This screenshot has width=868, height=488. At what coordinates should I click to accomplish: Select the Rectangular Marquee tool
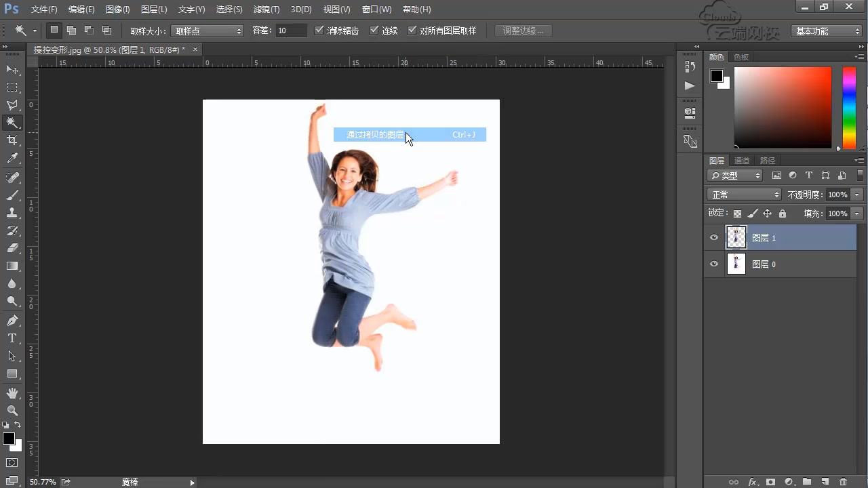tap(12, 87)
